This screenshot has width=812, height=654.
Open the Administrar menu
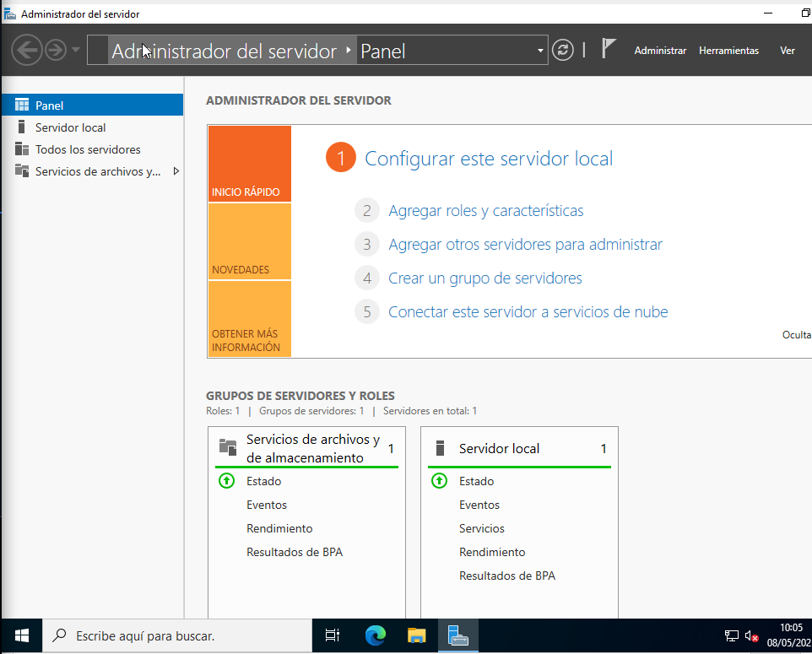[x=660, y=51]
